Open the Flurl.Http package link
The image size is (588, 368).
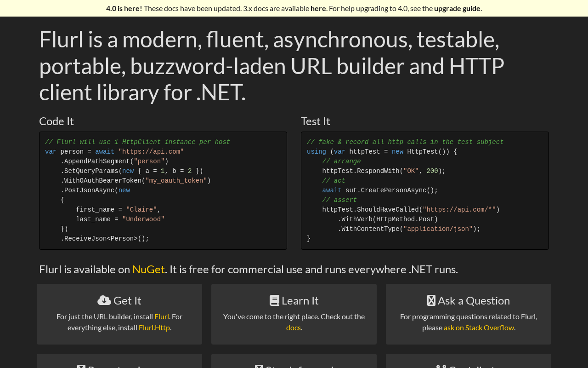[x=154, y=328]
